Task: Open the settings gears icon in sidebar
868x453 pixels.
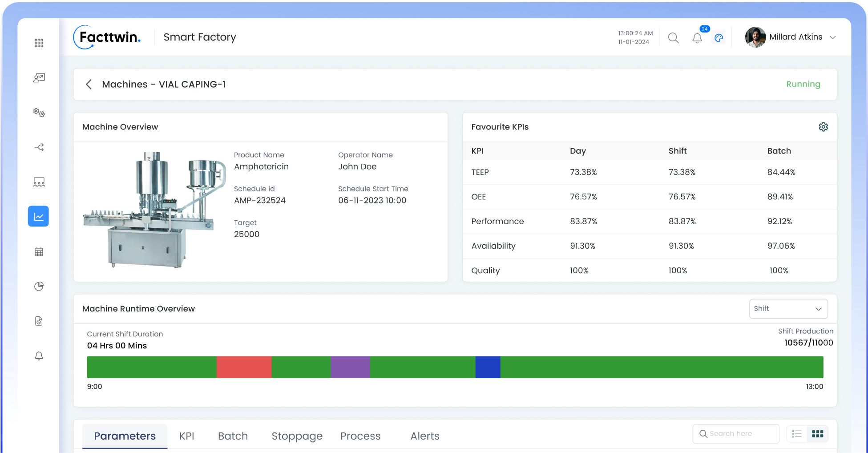Action: (39, 113)
